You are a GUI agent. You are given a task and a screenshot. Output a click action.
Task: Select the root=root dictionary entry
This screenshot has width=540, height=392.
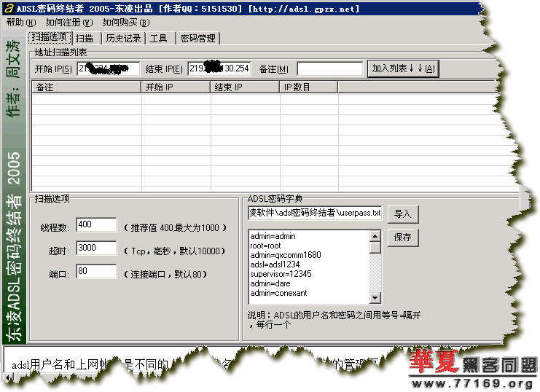coord(265,246)
